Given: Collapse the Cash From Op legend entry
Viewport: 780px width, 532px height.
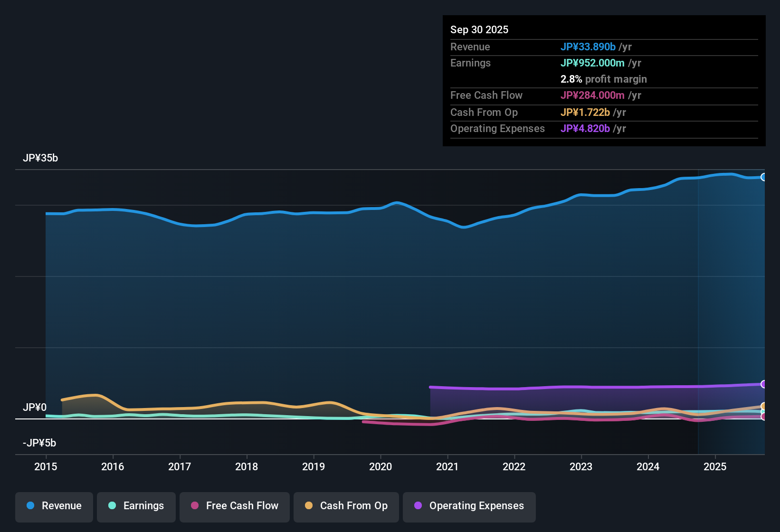Looking at the screenshot, I should click(346, 506).
